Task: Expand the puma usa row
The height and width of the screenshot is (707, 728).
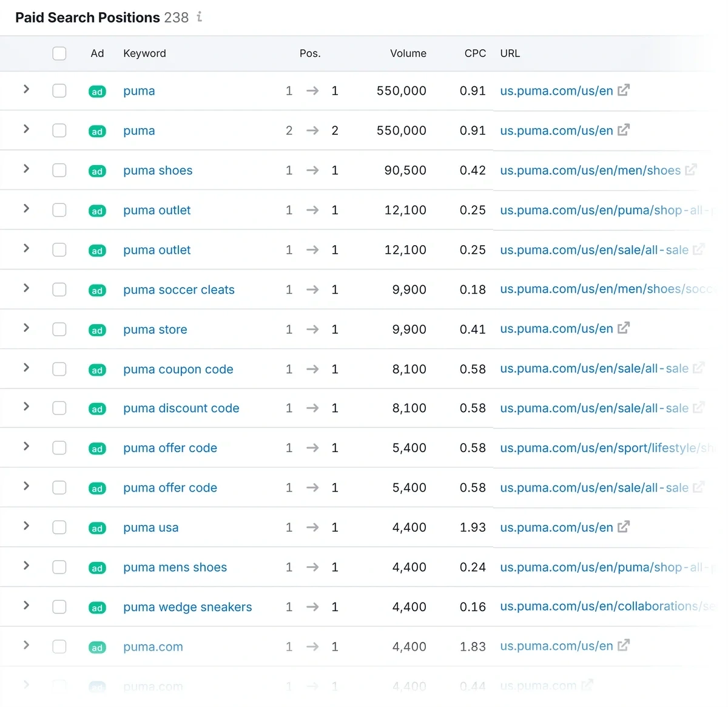Action: [x=26, y=526]
